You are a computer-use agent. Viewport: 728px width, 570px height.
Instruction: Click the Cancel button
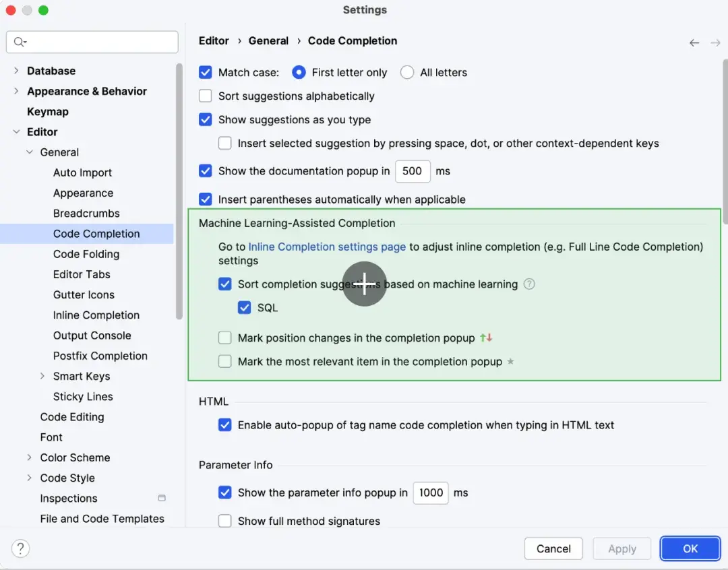tap(553, 548)
